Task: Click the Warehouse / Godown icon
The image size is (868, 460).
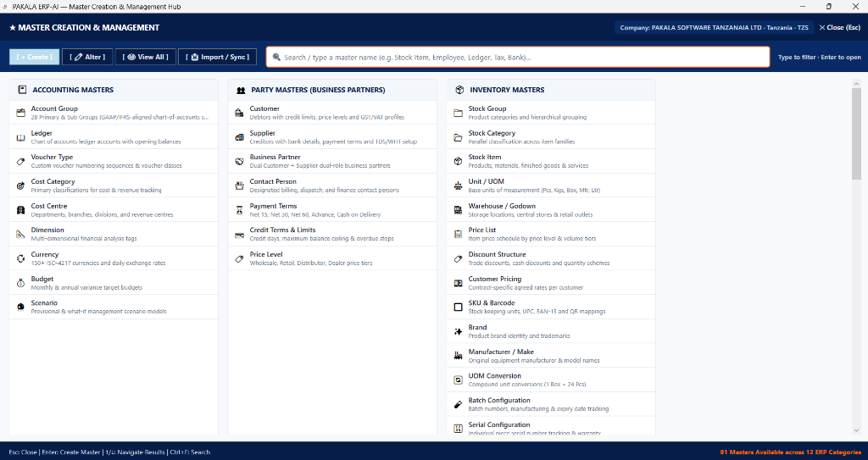Action: tap(458, 210)
